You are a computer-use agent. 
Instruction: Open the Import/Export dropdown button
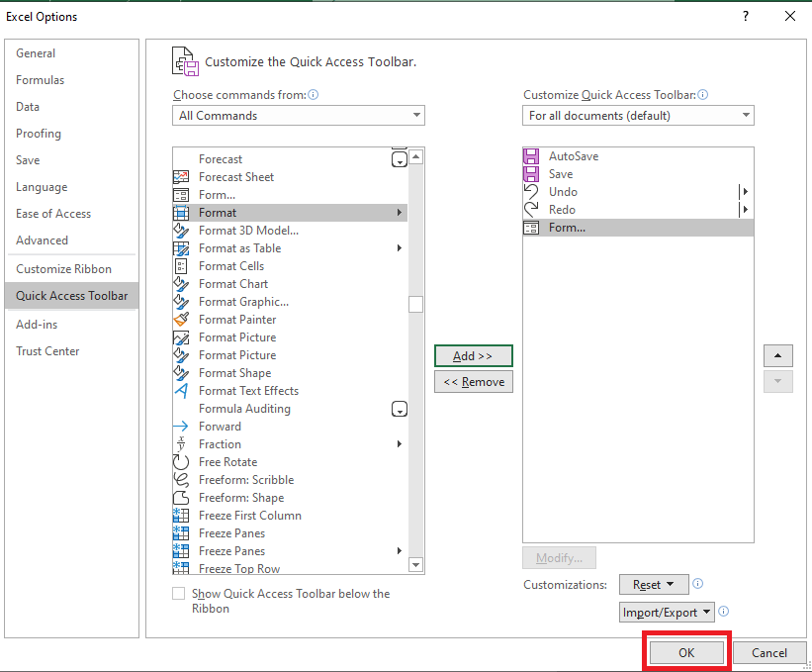667,612
